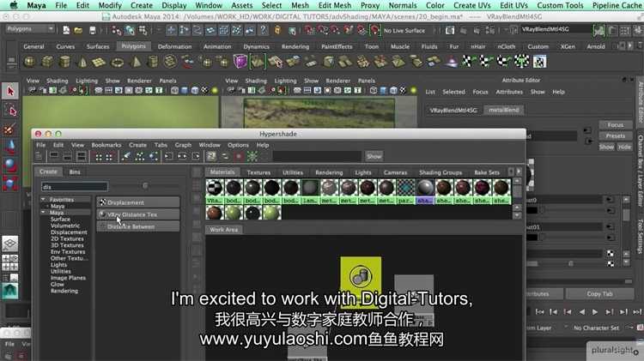Image resolution: width=644 pixels, height=361 pixels.
Task: Click the Work Area tab
Action: pos(223,230)
